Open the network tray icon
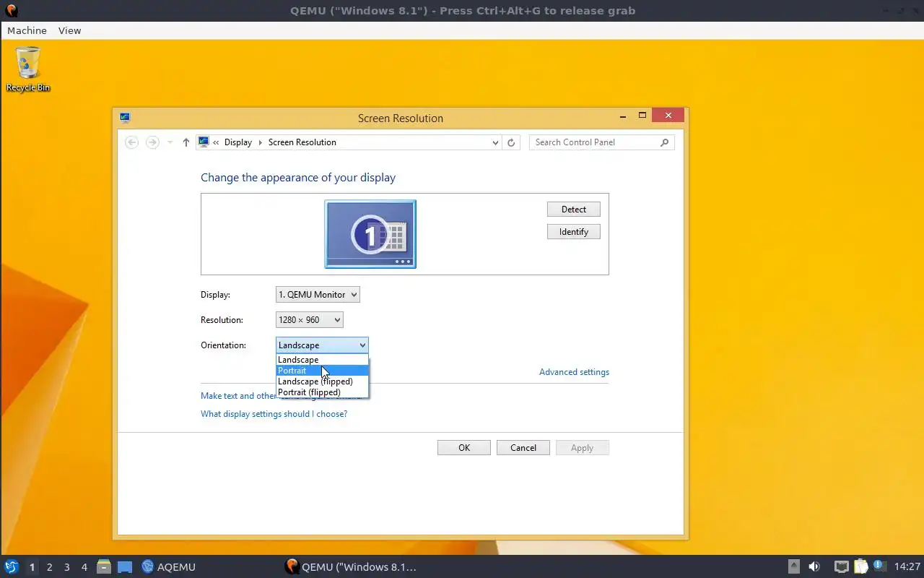924x578 pixels. (841, 566)
